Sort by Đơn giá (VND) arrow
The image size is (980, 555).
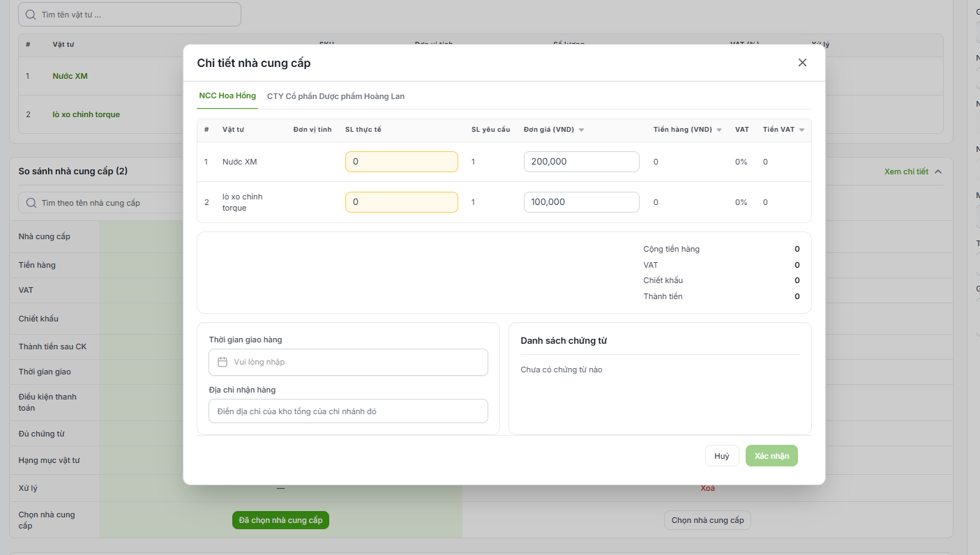[x=581, y=130]
